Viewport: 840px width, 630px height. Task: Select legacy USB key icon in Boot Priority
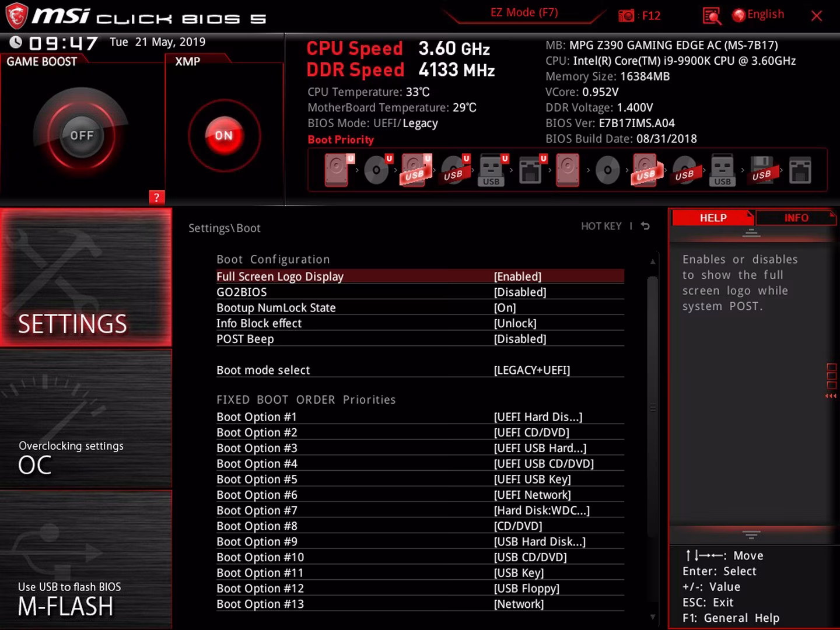[x=722, y=170]
